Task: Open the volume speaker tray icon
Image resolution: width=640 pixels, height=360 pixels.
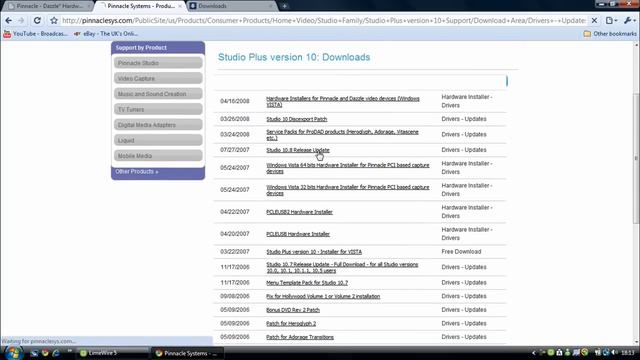Action: click(614, 353)
